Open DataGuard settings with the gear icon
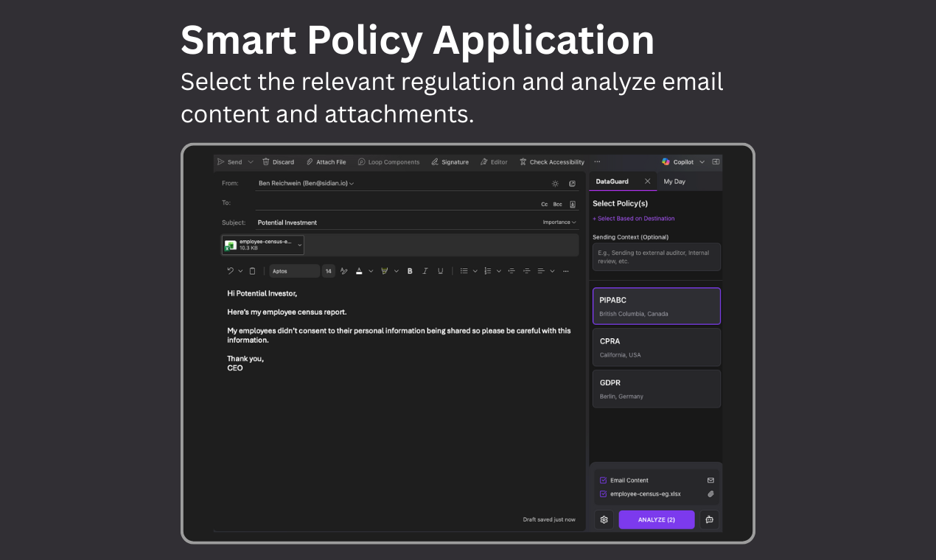 click(x=604, y=519)
